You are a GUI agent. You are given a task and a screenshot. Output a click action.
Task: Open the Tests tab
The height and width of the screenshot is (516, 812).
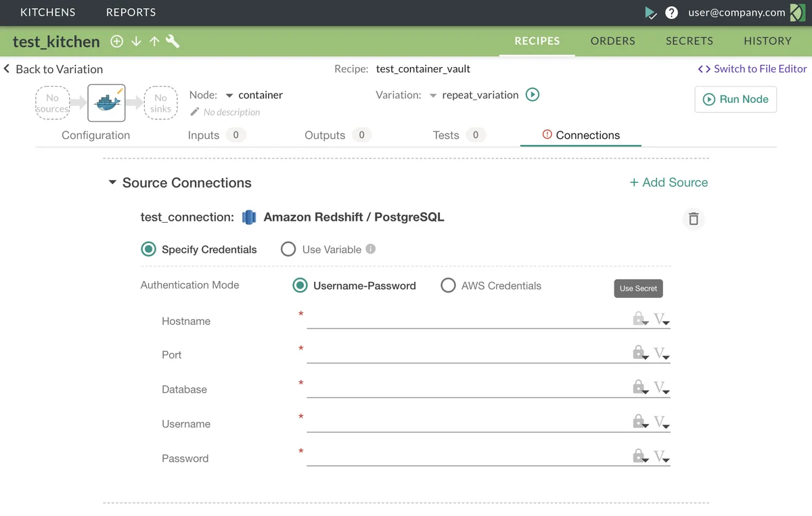[447, 135]
